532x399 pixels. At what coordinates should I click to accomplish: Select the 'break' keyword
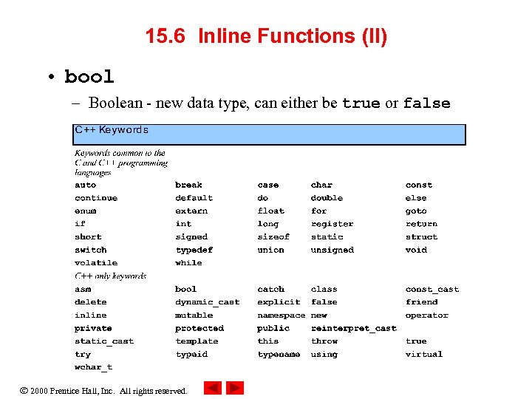tap(188, 185)
